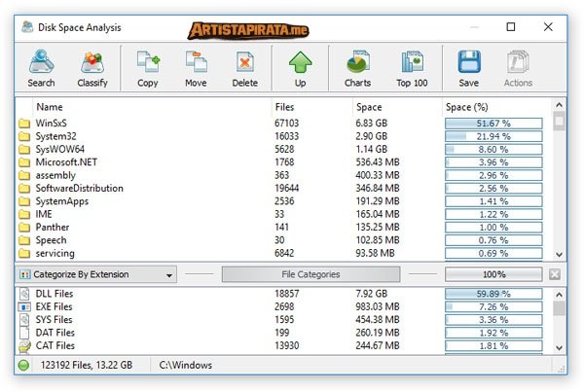Open the Actions toolbar item

(518, 68)
